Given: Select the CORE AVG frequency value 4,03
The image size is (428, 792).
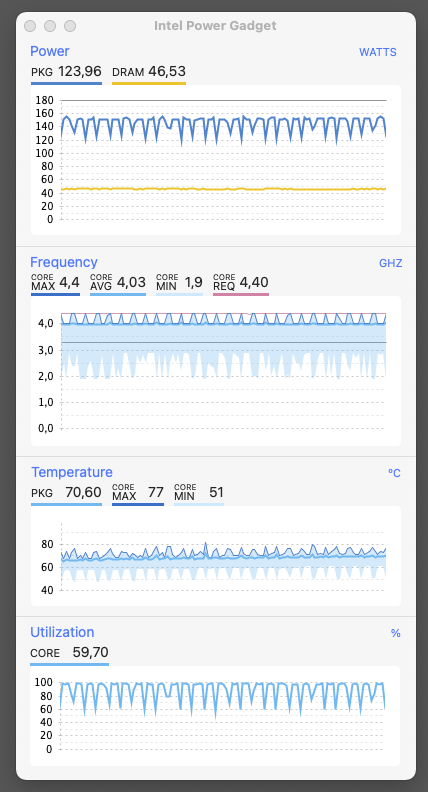Looking at the screenshot, I should [x=131, y=282].
